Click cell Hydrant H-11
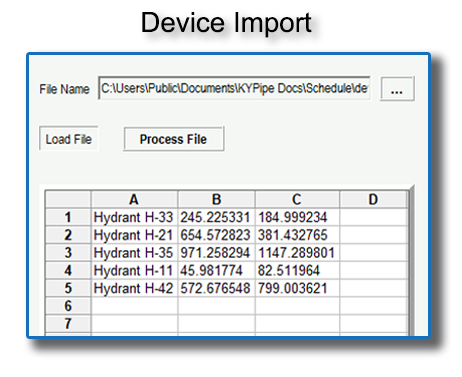Viewport: 462px width, 377px height. 134,270
